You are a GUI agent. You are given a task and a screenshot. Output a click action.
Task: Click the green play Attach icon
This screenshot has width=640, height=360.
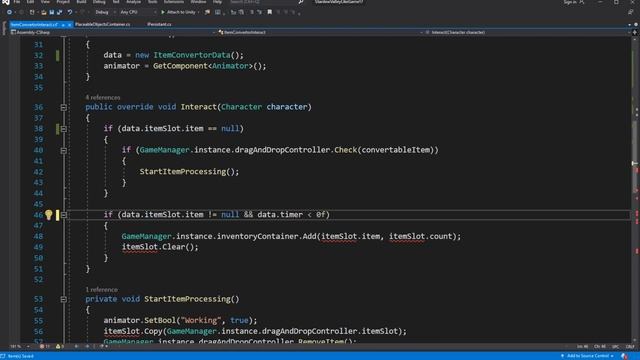click(163, 12)
